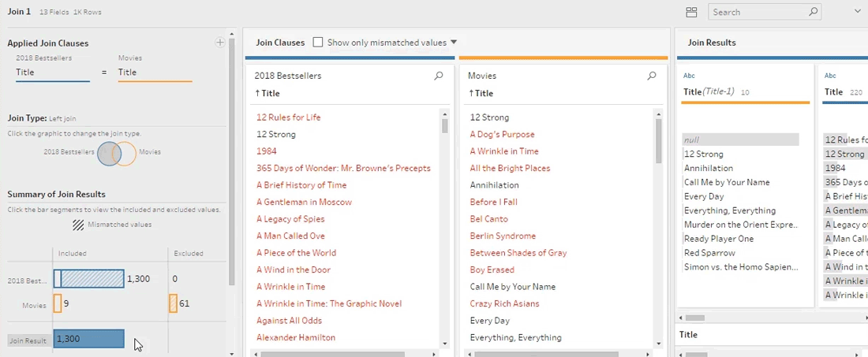Image resolution: width=868 pixels, height=357 pixels.
Task: Add a new join clause with plus icon
Action: (x=219, y=43)
